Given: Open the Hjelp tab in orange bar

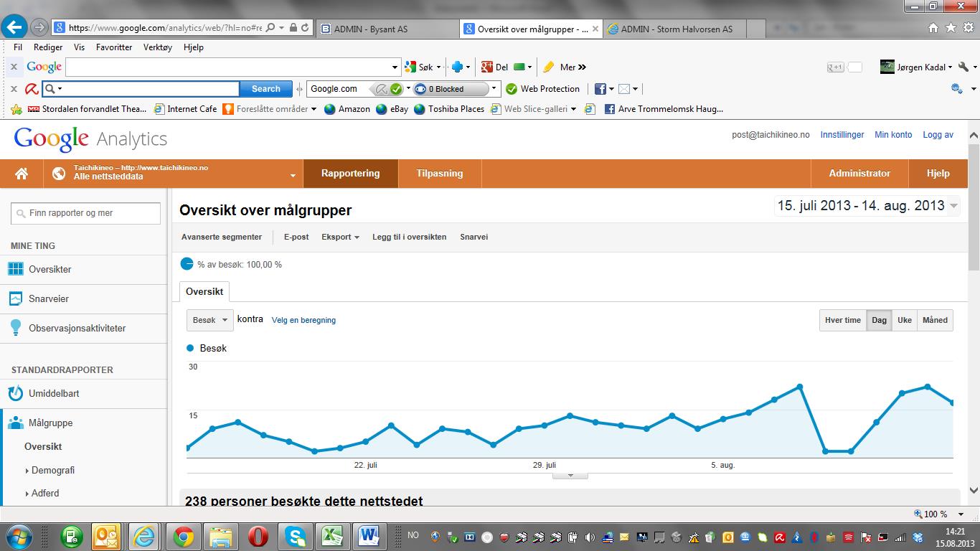Looking at the screenshot, I should [x=938, y=174].
